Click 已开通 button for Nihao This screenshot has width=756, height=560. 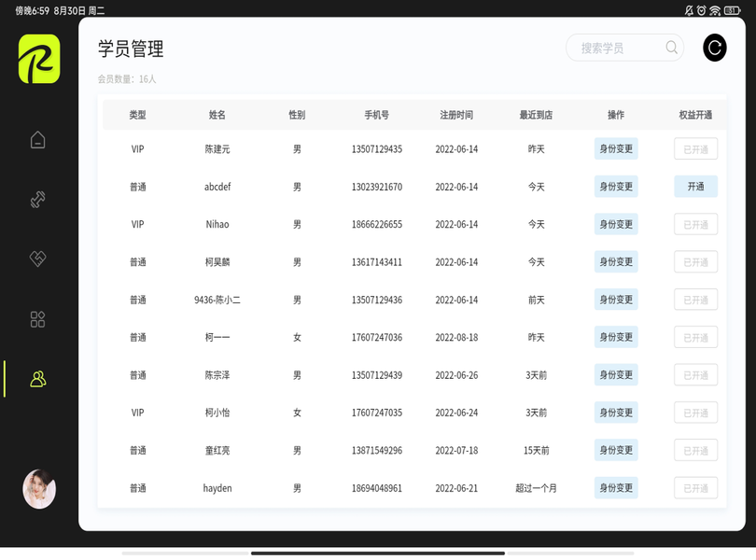coord(695,224)
